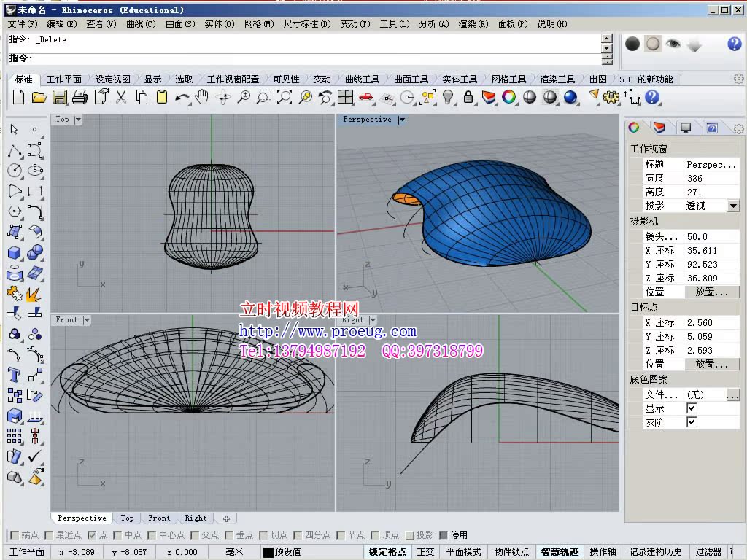Click the checkmark icon in the left toolbar
This screenshot has height=560, width=747.
pos(35,456)
